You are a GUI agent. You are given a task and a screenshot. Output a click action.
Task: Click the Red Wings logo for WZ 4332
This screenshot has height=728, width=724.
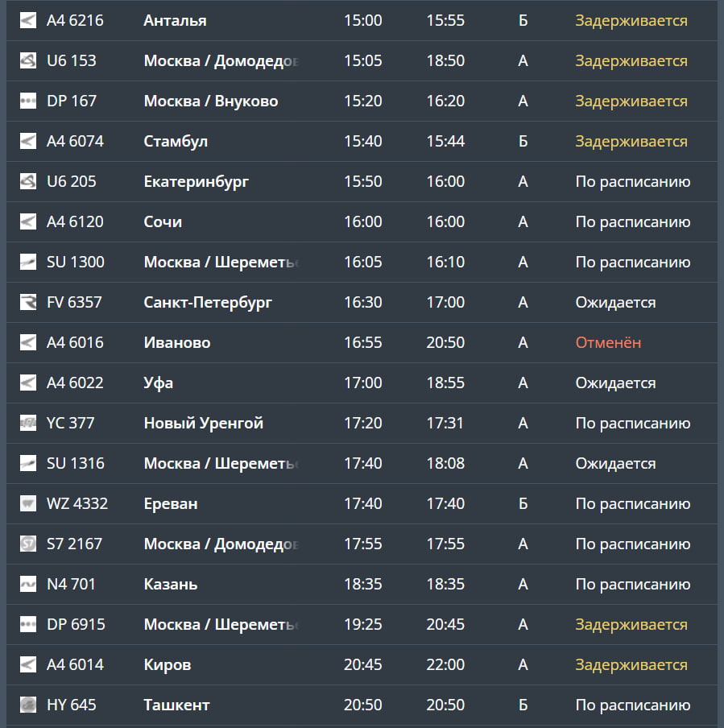point(28,503)
